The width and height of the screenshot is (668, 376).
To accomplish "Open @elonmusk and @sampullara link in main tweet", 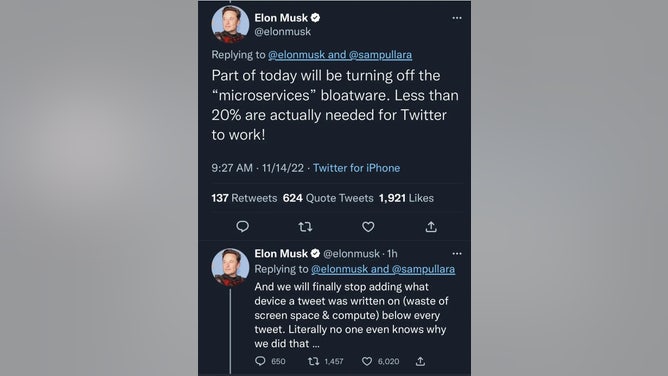I will pyautogui.click(x=340, y=55).
